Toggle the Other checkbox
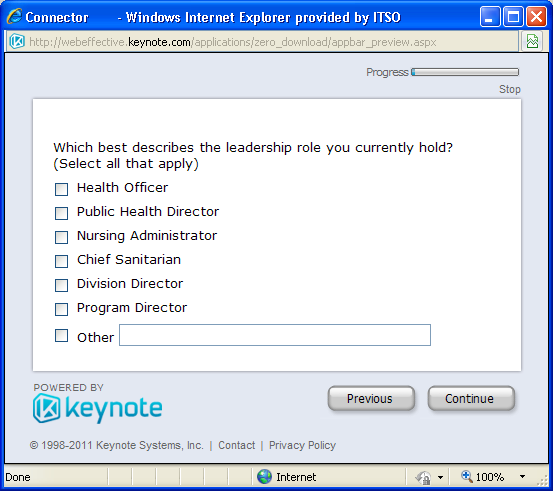Image resolution: width=553 pixels, height=491 pixels. [61, 335]
